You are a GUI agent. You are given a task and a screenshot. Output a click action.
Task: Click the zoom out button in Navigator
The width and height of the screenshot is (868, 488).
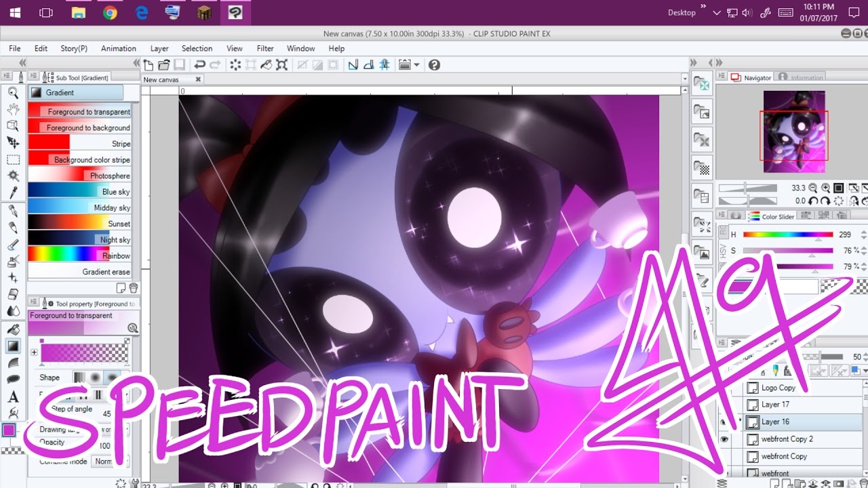click(x=814, y=188)
